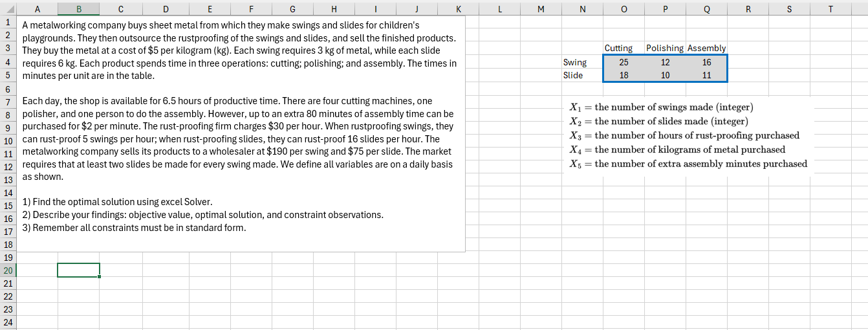Select row 23 header
The height and width of the screenshot is (330, 868).
[8, 310]
